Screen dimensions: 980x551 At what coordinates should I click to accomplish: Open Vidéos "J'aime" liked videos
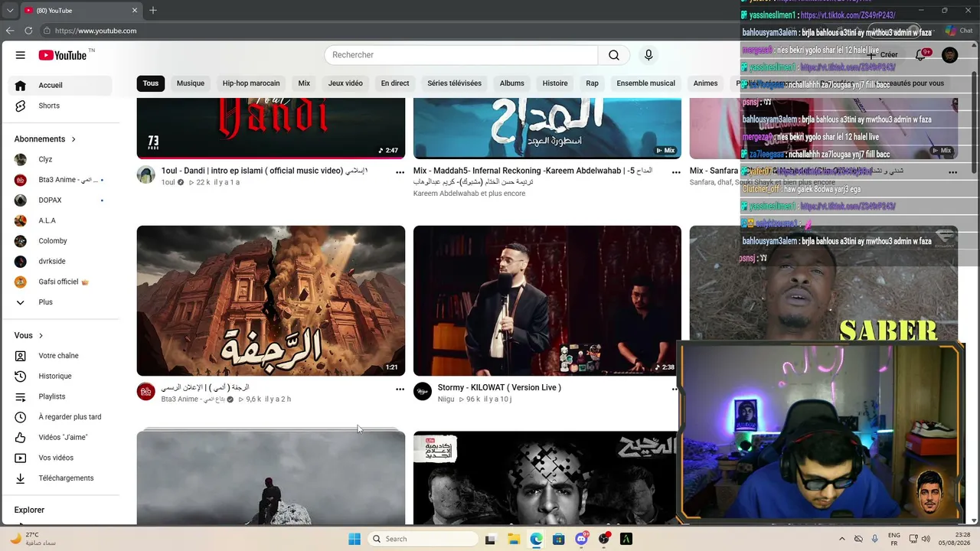point(60,438)
